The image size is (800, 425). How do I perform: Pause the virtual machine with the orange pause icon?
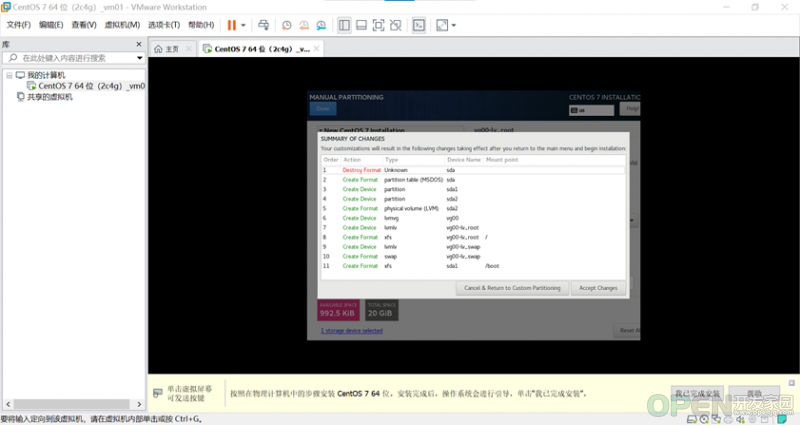coord(232,25)
